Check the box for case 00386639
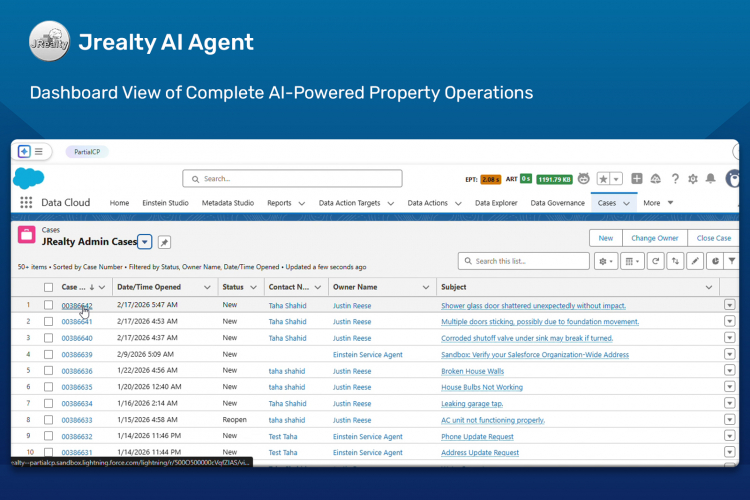Image resolution: width=750 pixels, height=500 pixels. (48, 355)
